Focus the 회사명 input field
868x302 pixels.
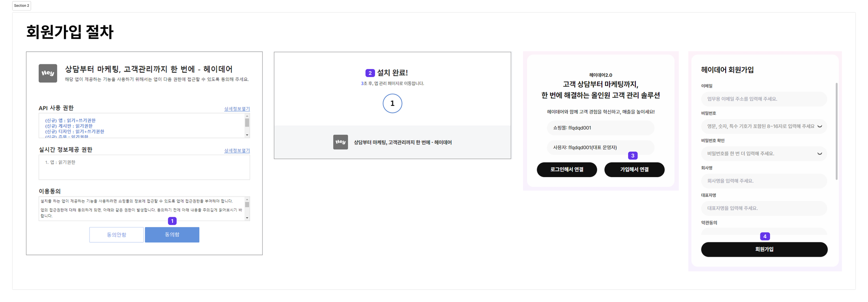coord(764,181)
